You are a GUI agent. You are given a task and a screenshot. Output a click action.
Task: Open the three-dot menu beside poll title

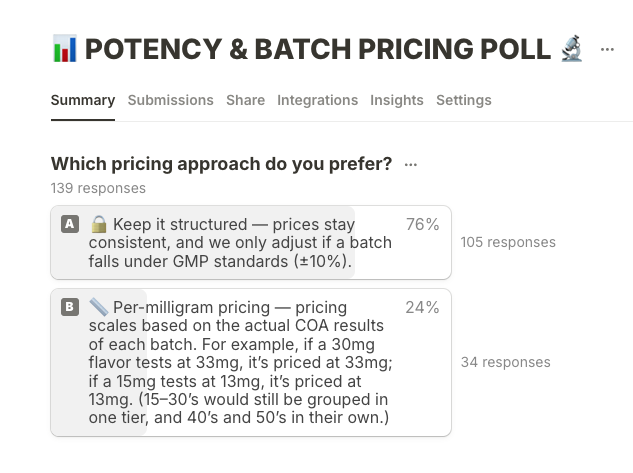pyautogui.click(x=607, y=49)
